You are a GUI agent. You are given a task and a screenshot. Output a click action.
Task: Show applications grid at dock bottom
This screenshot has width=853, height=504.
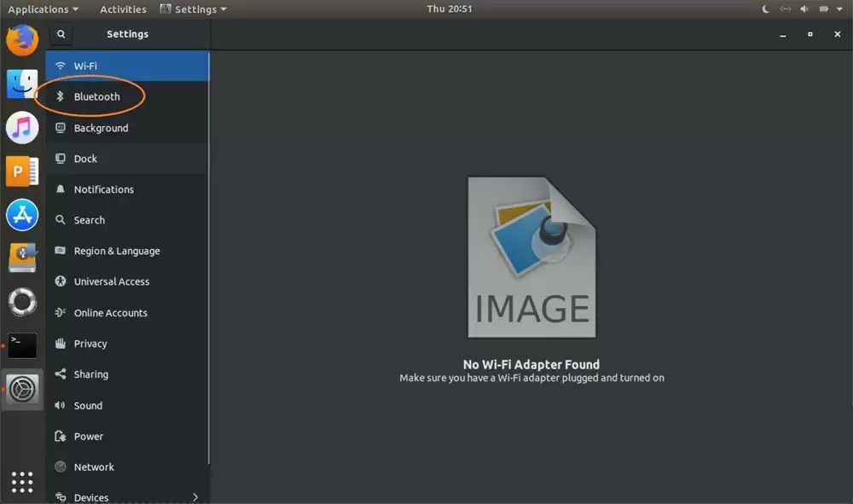point(22,482)
